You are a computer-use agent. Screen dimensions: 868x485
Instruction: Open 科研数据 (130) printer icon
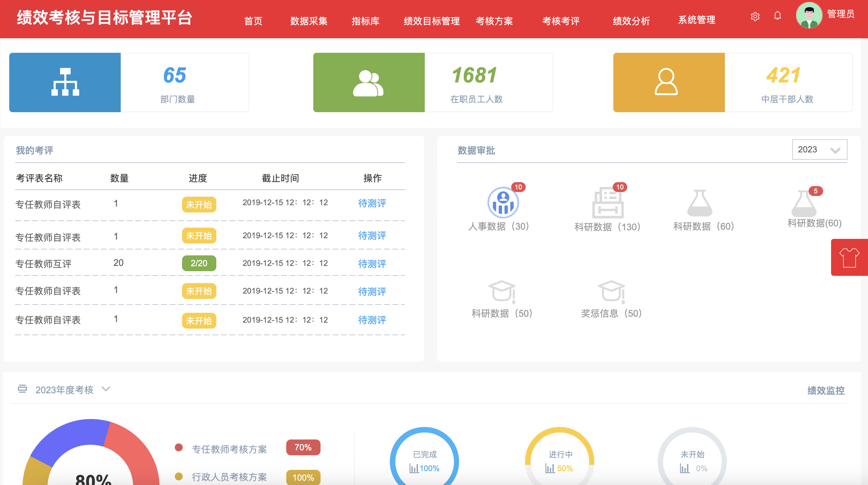[x=607, y=203]
